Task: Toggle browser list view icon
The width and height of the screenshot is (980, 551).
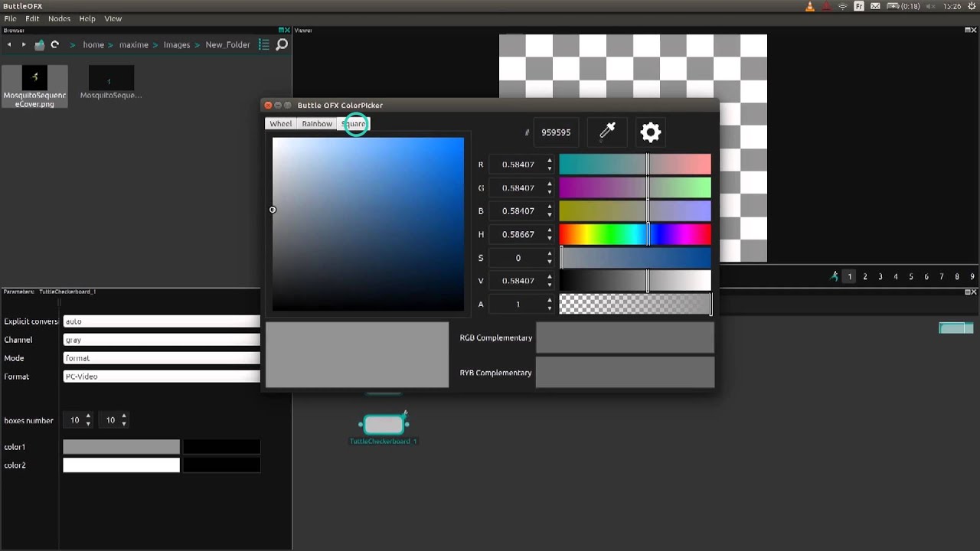Action: [x=263, y=44]
